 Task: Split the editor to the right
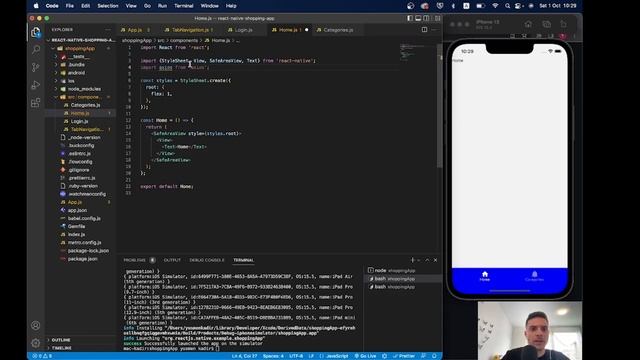tap(424, 29)
